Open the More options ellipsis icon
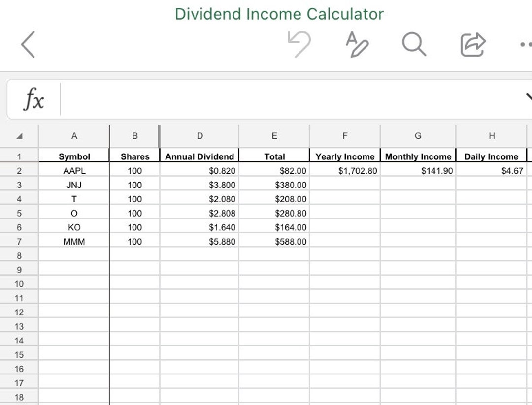The width and height of the screenshot is (532, 405). click(525, 44)
